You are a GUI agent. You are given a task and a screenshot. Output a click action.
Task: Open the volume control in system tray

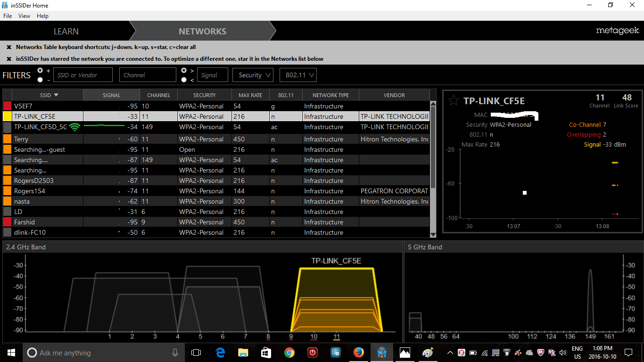point(562,353)
